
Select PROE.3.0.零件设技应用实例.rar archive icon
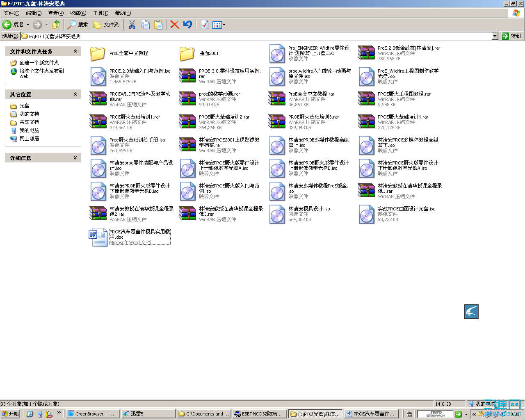point(187,76)
